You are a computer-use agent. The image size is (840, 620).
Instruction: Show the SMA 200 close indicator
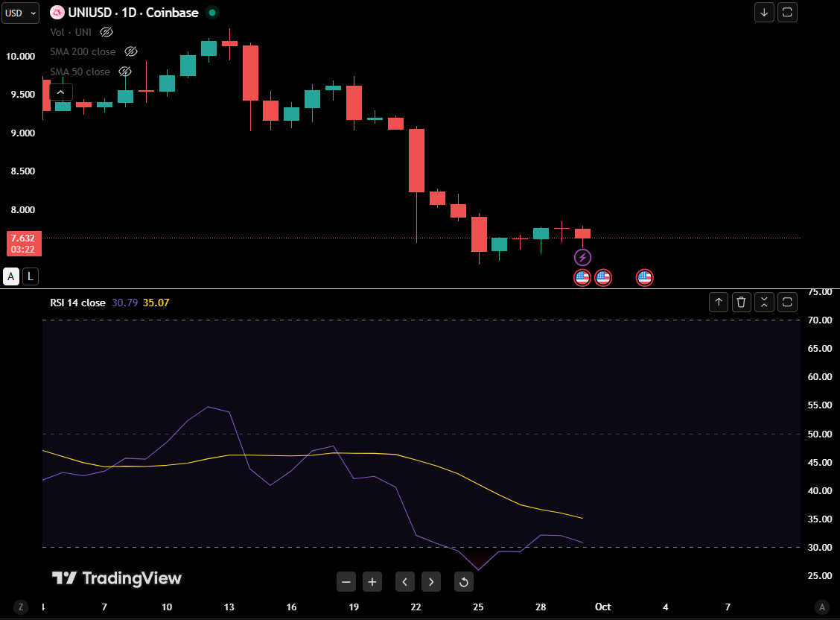(131, 51)
